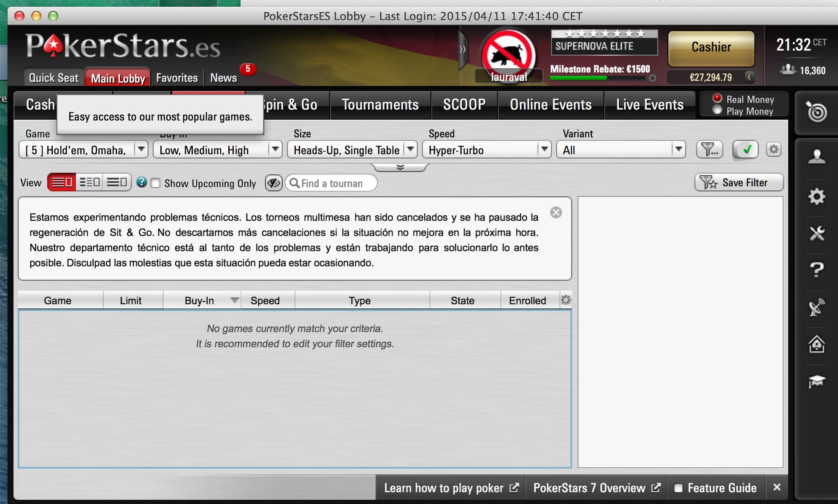Open the News tab
Viewport: 838px width, 504px height.
pos(223,78)
